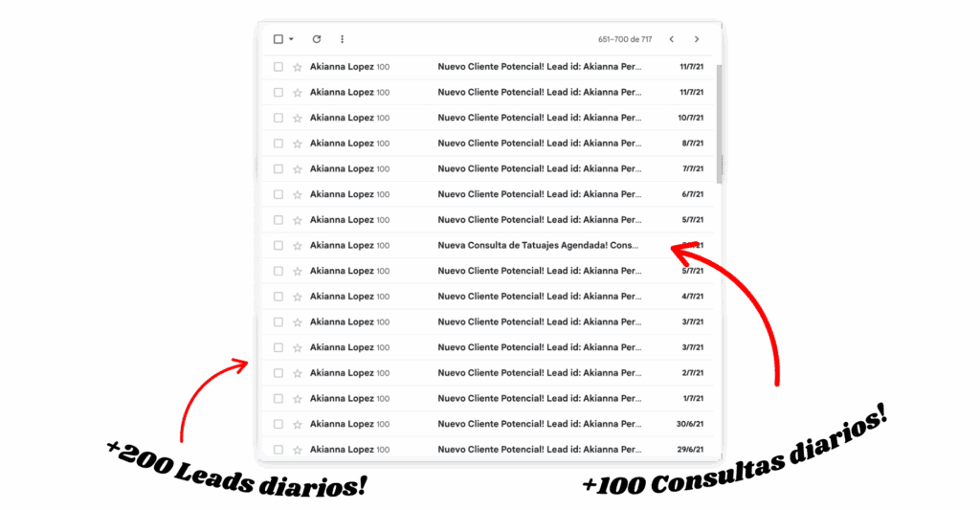The height and width of the screenshot is (510, 980).
Task: Open the three-dot more options menu
Action: pyautogui.click(x=342, y=39)
